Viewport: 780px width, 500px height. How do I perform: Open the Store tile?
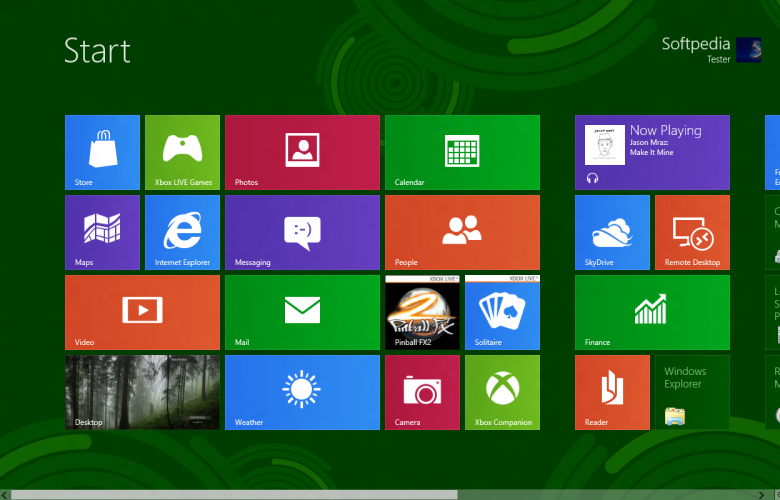[x=102, y=152]
